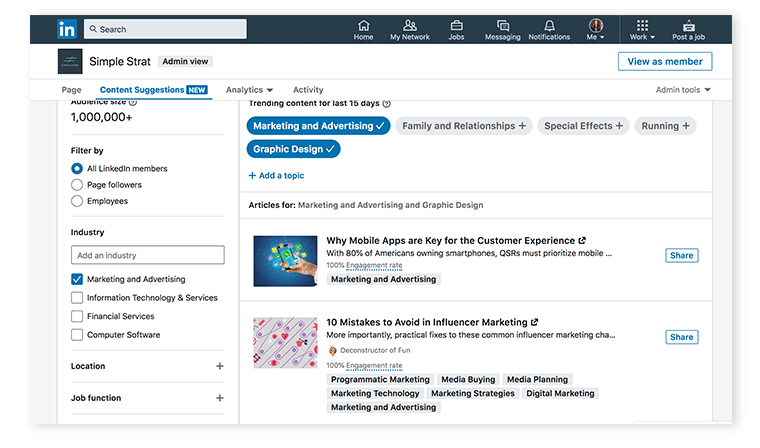The height and width of the screenshot is (448, 760).
Task: Select the All LinkedIn members radio button
Action: [x=77, y=169]
